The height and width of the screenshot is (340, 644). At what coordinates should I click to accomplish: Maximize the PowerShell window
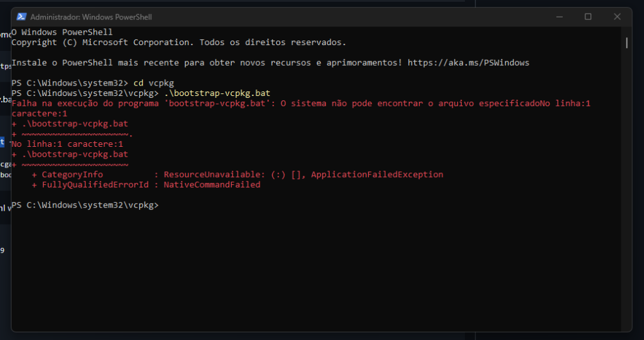[x=588, y=17]
